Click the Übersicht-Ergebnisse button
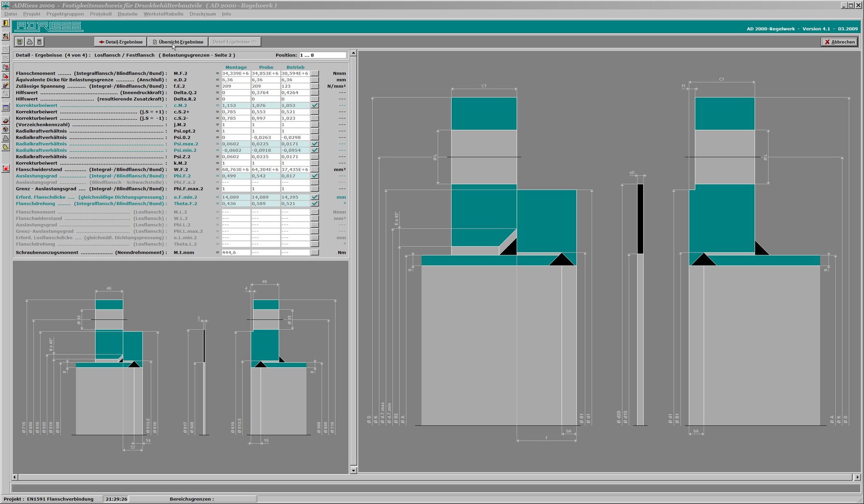This screenshot has height=504, width=864. (177, 42)
